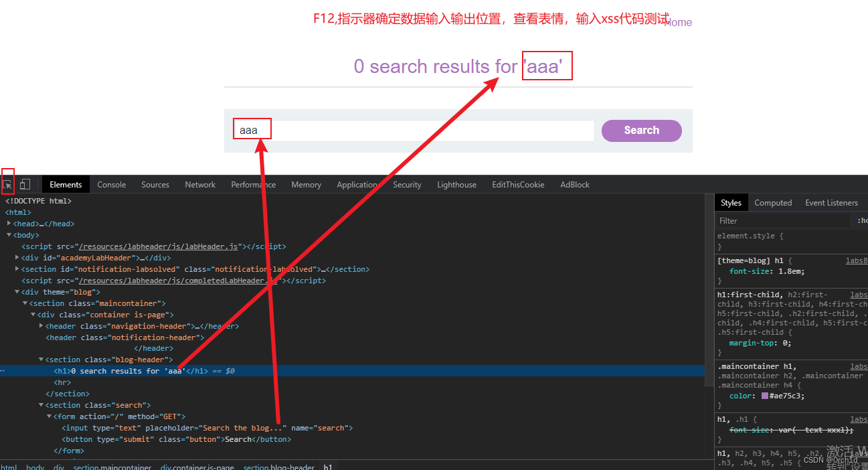This screenshot has height=470, width=868.
Task: Collapse the div container is-page node
Action: pos(33,315)
